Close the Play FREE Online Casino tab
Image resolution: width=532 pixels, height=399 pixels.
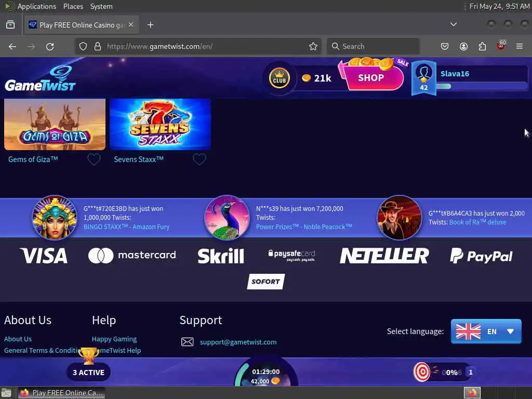click(x=131, y=25)
